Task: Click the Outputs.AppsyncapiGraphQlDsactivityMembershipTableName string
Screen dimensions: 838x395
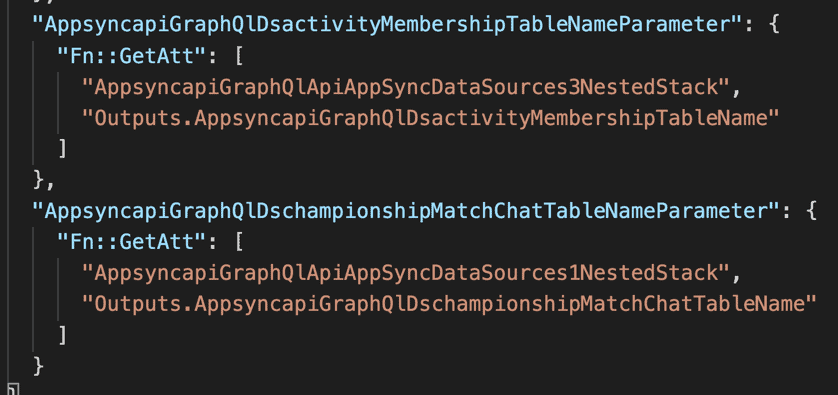Action: (x=430, y=118)
